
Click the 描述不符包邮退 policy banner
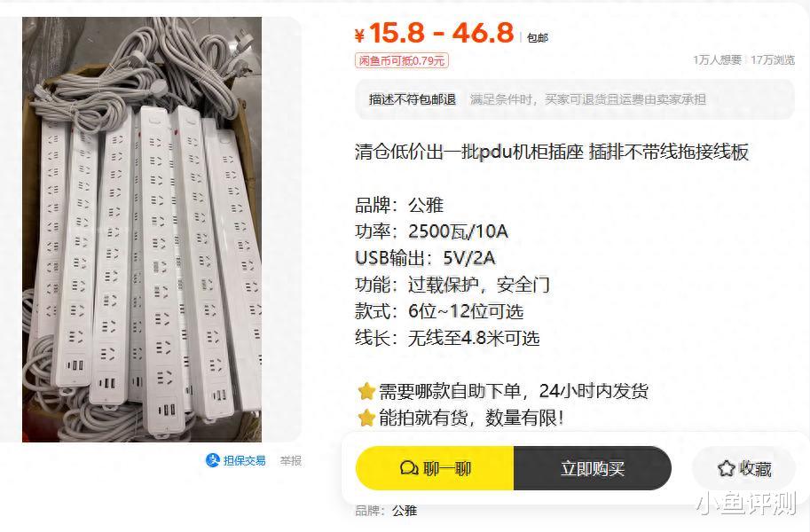click(x=574, y=99)
